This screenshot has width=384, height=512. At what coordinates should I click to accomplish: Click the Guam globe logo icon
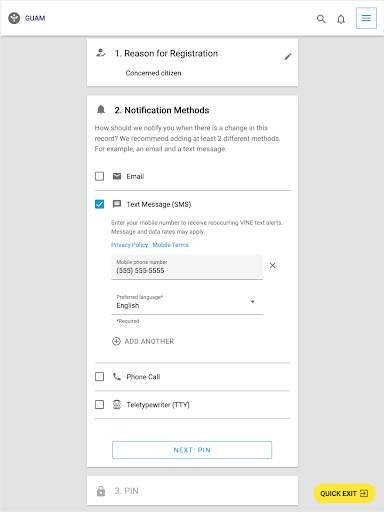click(14, 18)
